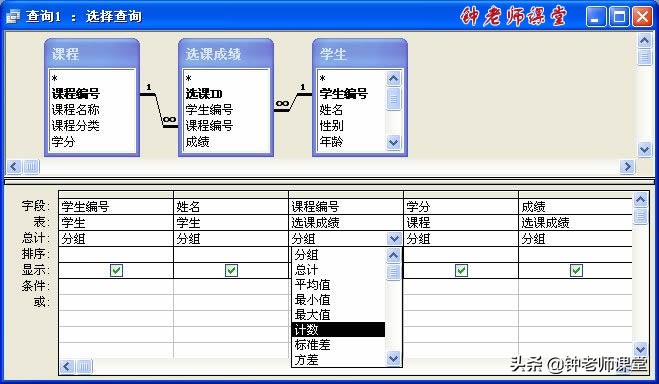
Task: Click the table pane's horizontal scroll right arrow
Action: (627, 167)
